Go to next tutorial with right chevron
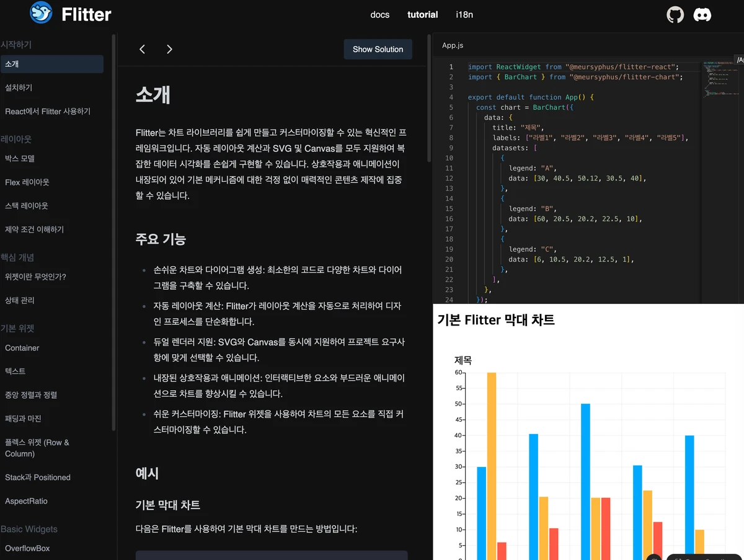The height and width of the screenshot is (560, 744). click(169, 49)
